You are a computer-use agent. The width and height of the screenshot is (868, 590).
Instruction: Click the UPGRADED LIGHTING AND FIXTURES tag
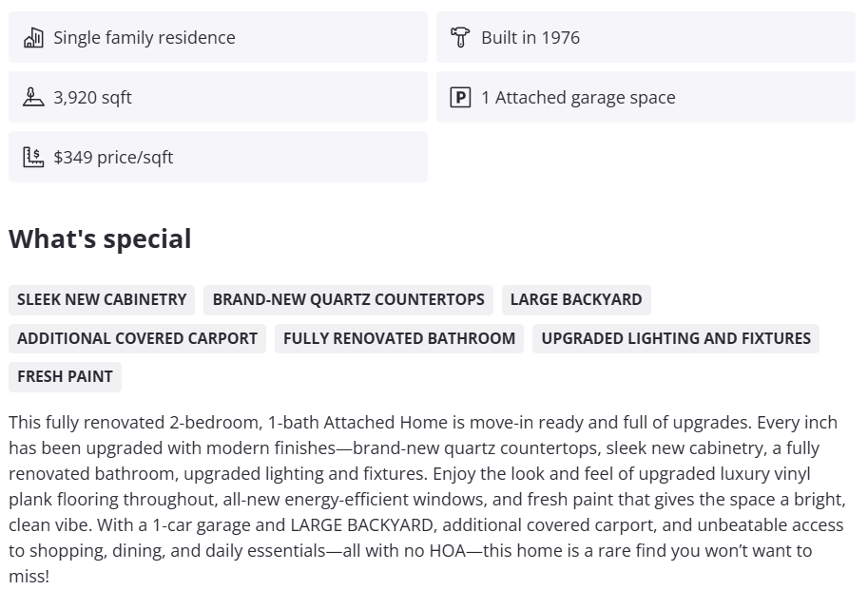pos(675,338)
